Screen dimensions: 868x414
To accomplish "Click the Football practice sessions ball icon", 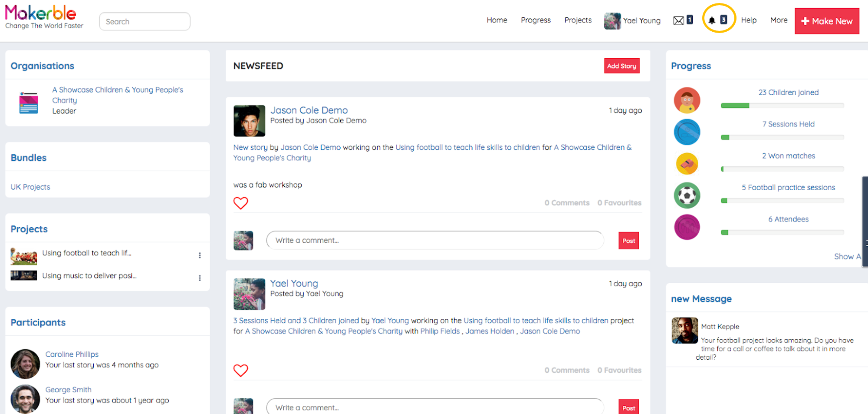I will pyautogui.click(x=687, y=195).
